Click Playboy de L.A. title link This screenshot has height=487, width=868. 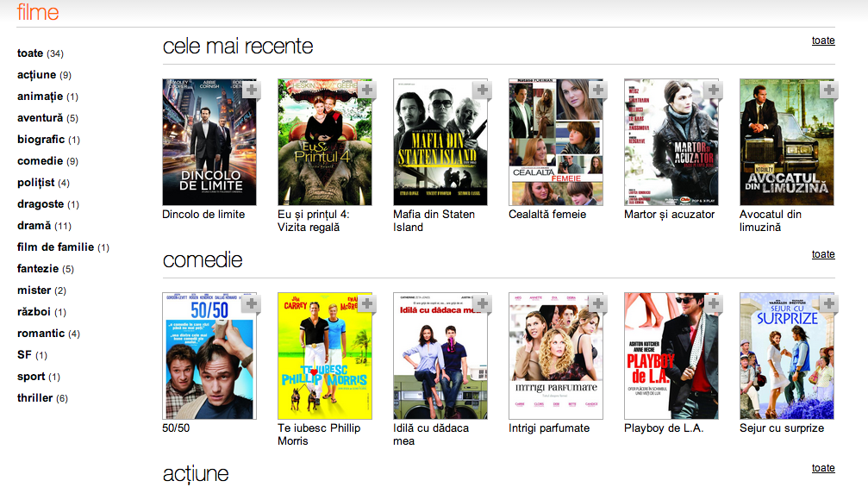(664, 428)
